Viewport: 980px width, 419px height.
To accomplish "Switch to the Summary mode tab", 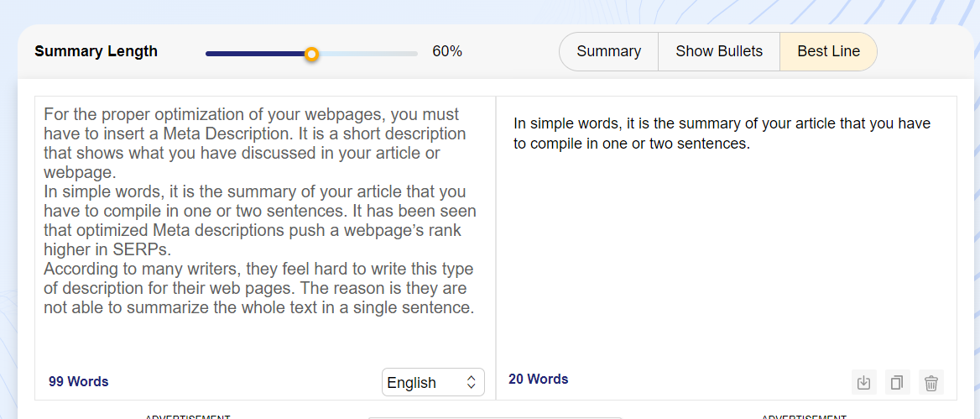I will pyautogui.click(x=608, y=51).
